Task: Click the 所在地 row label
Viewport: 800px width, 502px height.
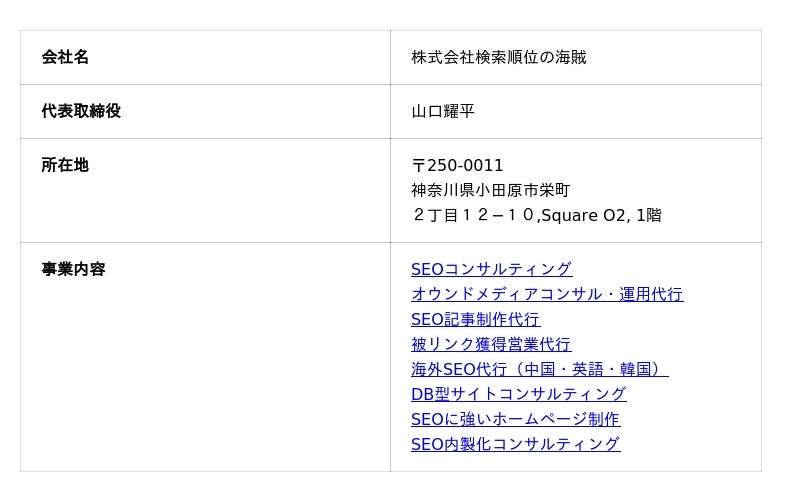Action: (65, 165)
